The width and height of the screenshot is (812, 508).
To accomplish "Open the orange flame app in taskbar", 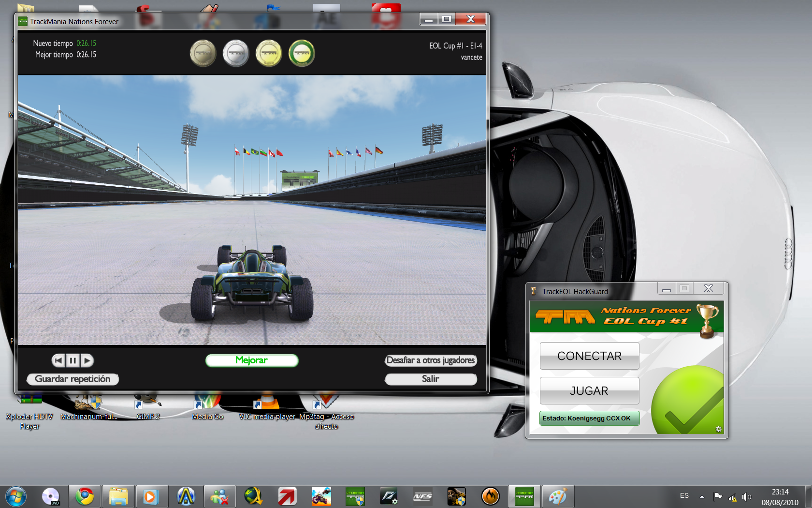I will [491, 496].
